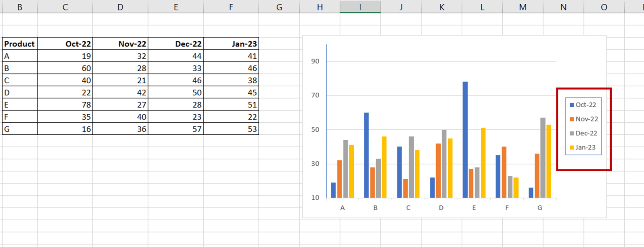Select column header B

[x=19, y=7]
